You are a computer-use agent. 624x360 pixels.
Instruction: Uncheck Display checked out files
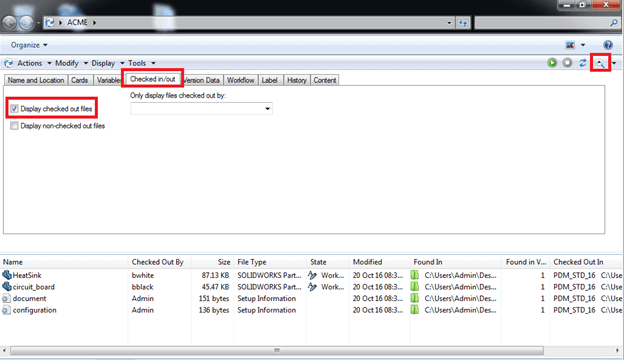[14, 109]
